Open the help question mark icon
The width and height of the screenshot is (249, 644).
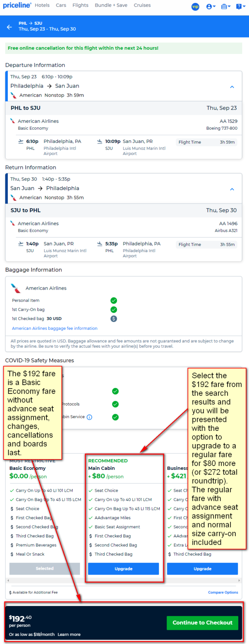(x=240, y=7)
